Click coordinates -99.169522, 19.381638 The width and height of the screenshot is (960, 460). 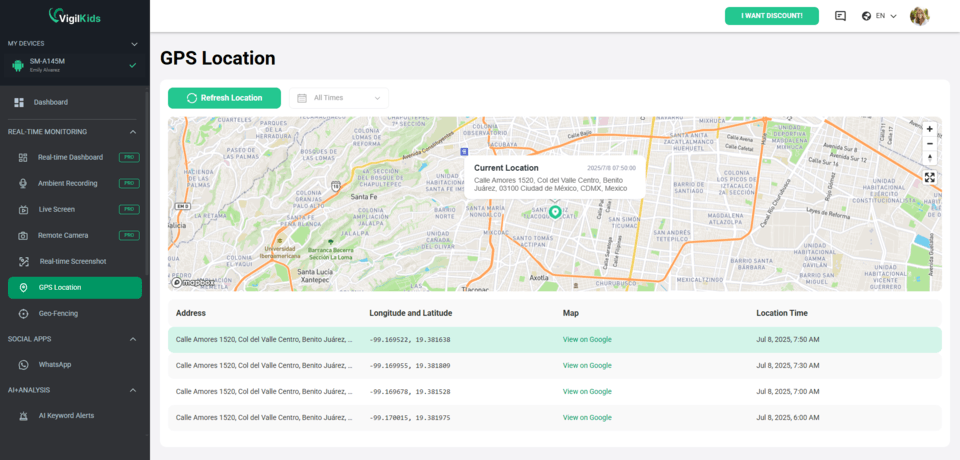click(x=410, y=340)
